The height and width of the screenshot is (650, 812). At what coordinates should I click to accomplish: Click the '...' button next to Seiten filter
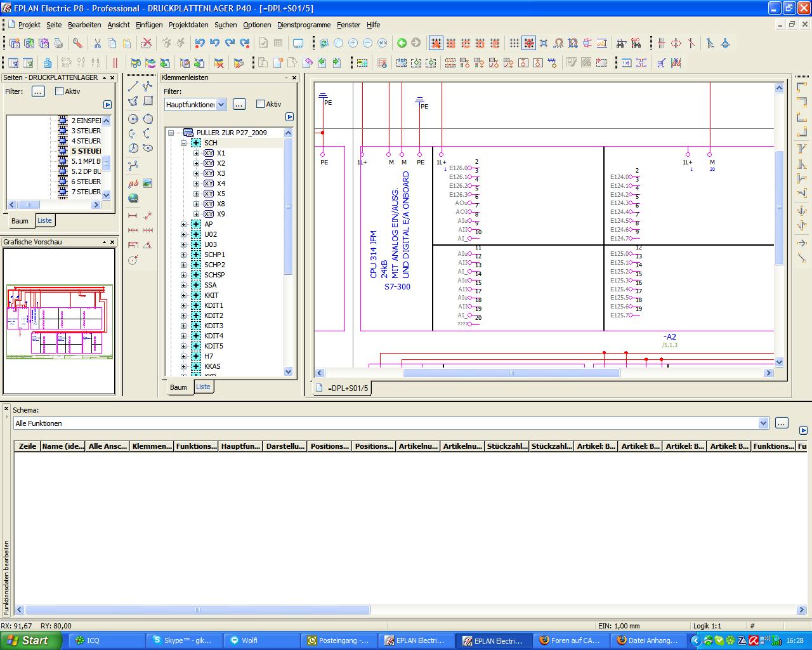click(x=38, y=91)
